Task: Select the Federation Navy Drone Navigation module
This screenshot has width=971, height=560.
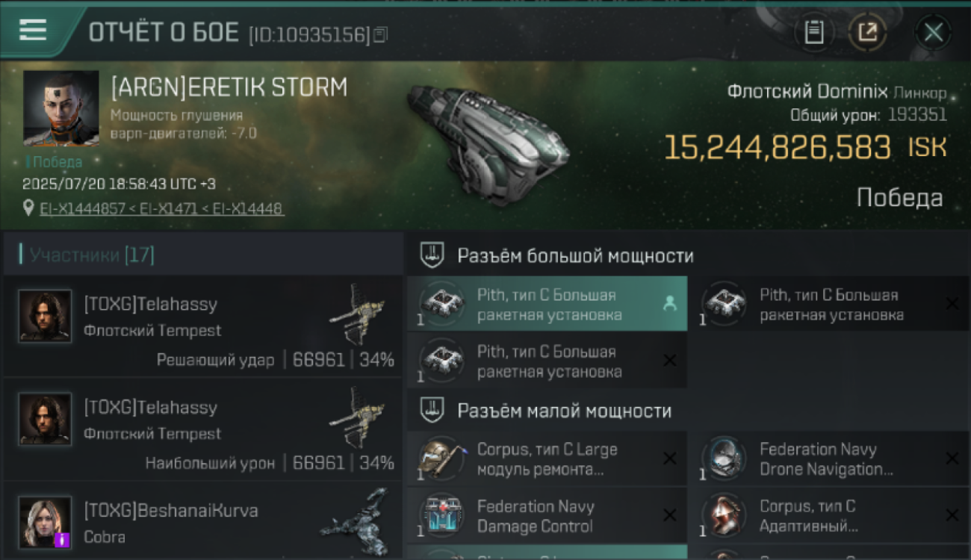Action: 829,458
